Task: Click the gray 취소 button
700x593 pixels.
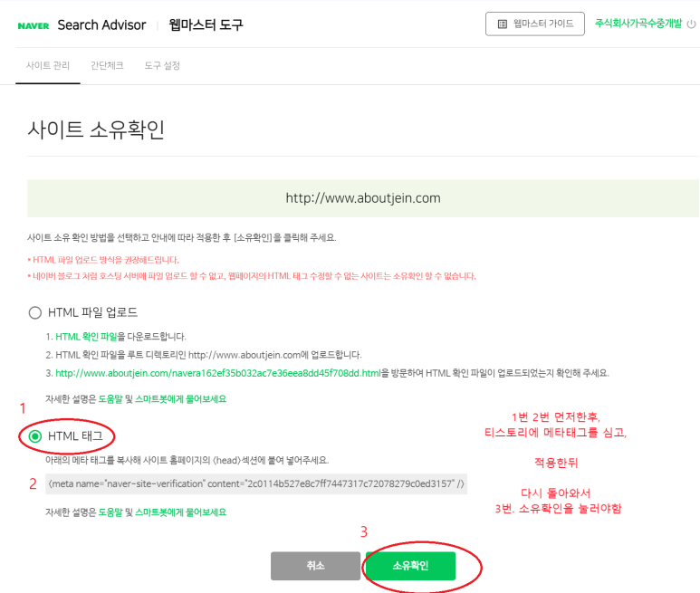Action: pos(315,566)
